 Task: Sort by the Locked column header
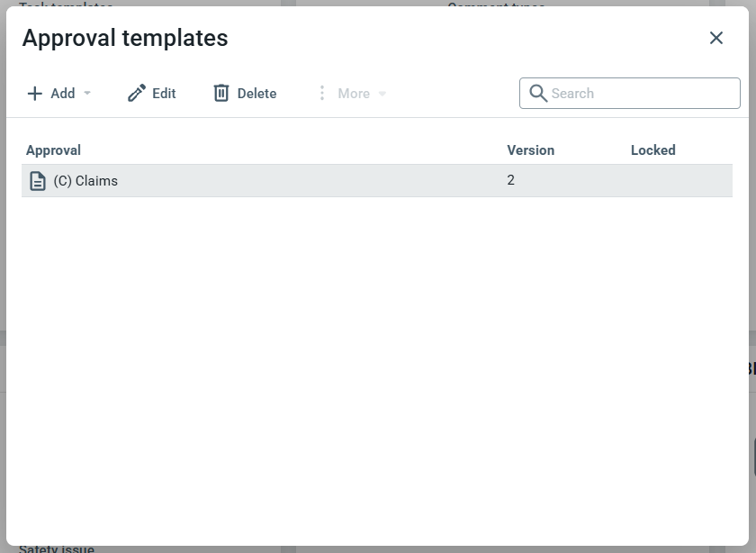[x=653, y=150]
